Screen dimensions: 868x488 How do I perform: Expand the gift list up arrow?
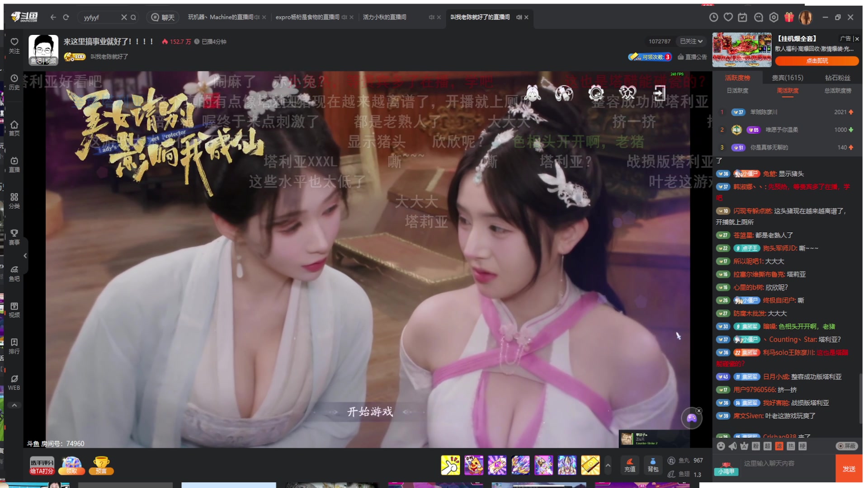point(608,465)
